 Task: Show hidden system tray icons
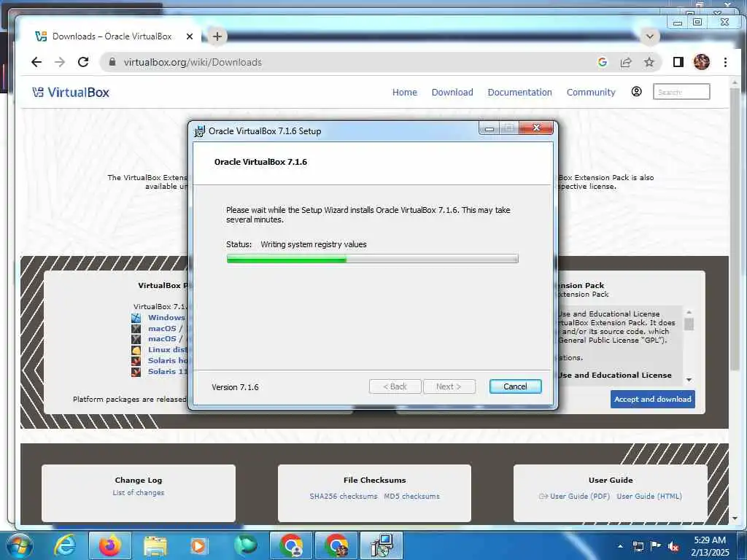[620, 546]
